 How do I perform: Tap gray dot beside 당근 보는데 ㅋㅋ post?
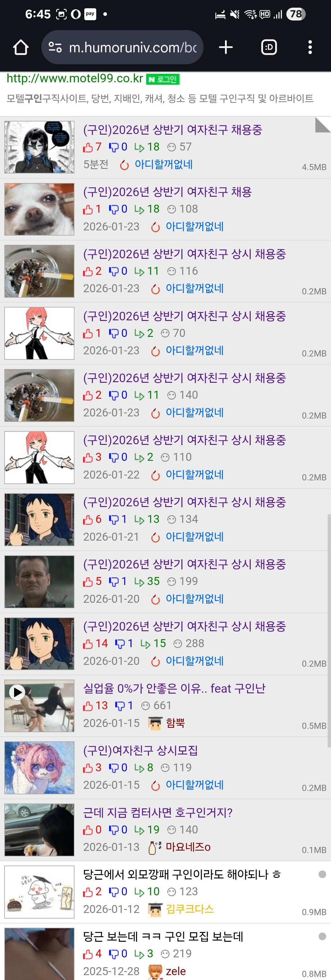[322, 936]
